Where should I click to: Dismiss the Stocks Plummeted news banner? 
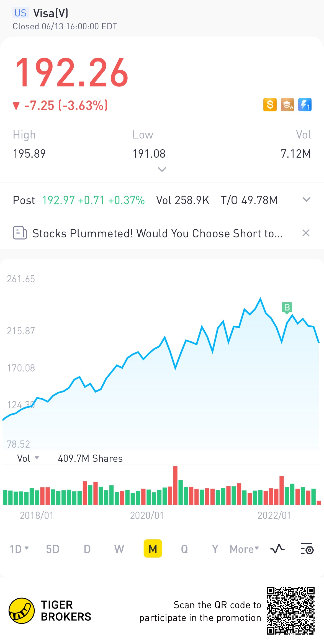(x=306, y=233)
